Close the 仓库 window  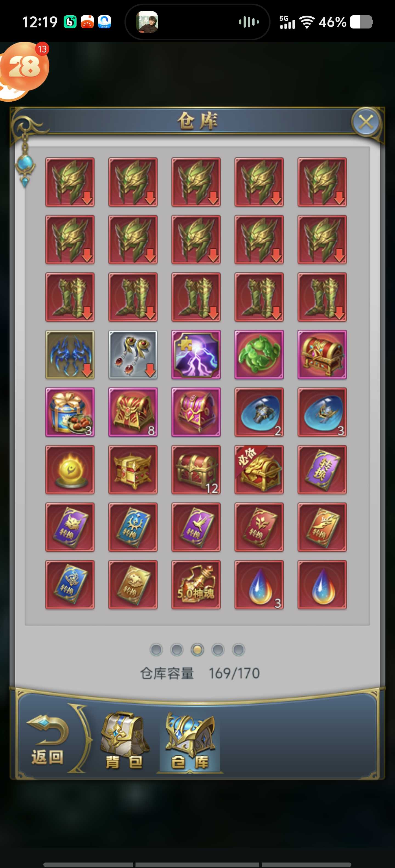(366, 122)
